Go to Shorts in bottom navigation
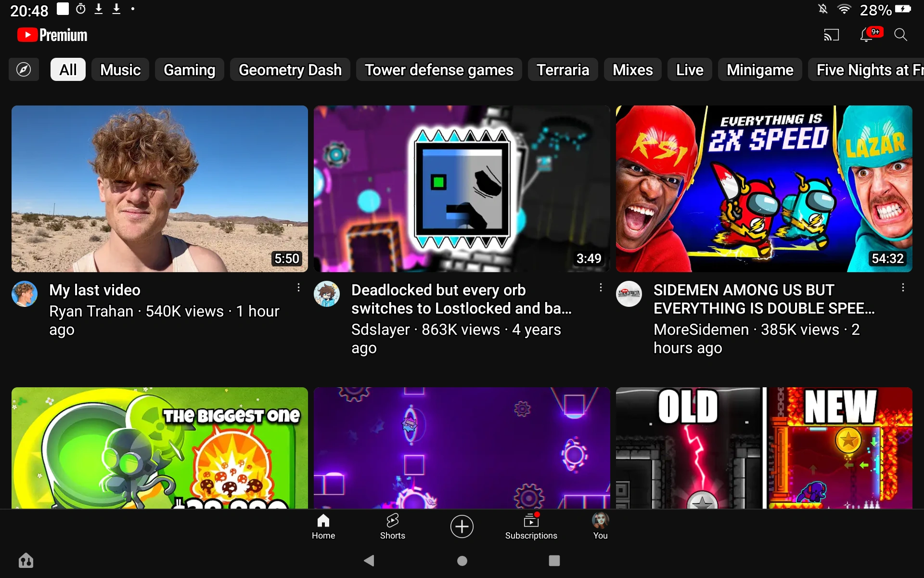The height and width of the screenshot is (578, 924). [x=392, y=526]
